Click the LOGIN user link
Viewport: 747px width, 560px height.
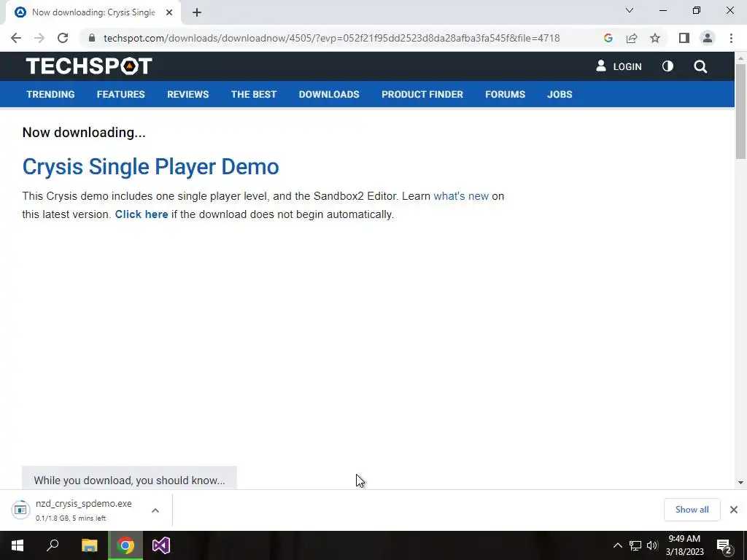click(x=619, y=66)
